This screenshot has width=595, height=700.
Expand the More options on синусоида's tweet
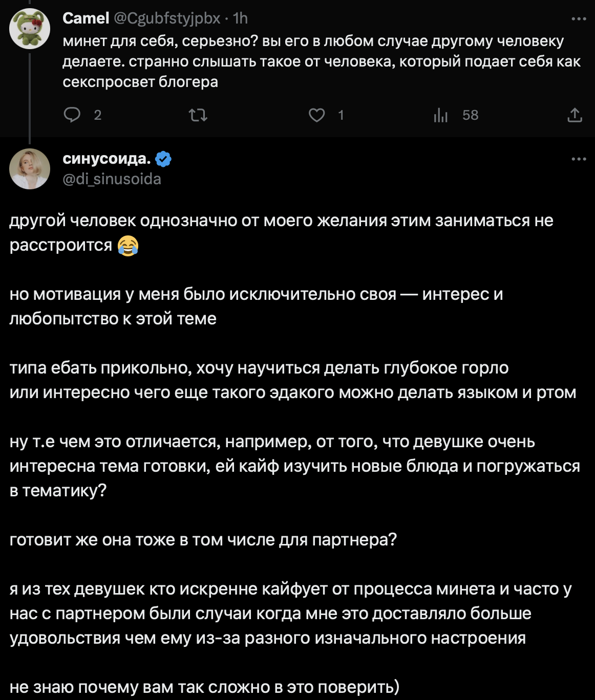(x=579, y=159)
